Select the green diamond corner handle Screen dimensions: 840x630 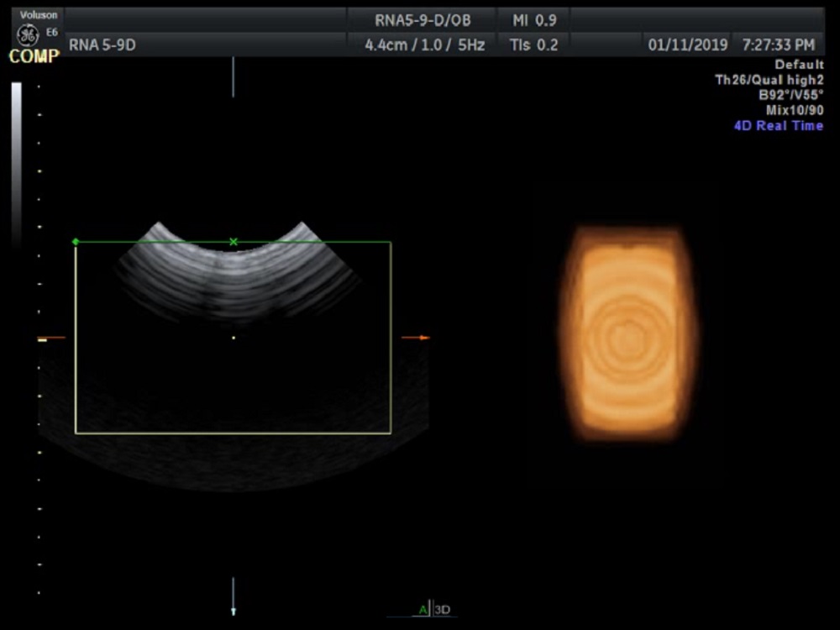(76, 242)
